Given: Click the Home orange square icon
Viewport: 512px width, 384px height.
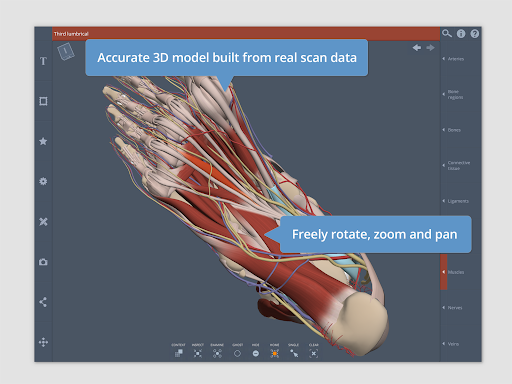Looking at the screenshot, I should [x=275, y=353].
